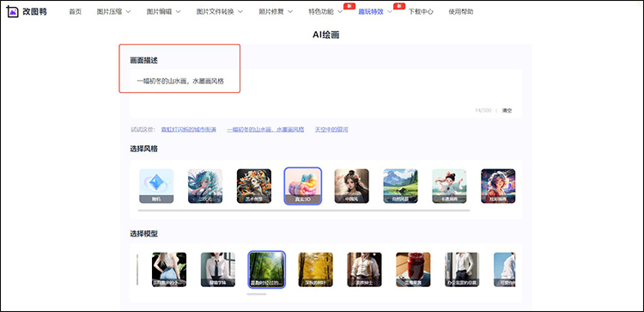
Task: Choose the yellow autumn trees model
Action: pyautogui.click(x=316, y=270)
